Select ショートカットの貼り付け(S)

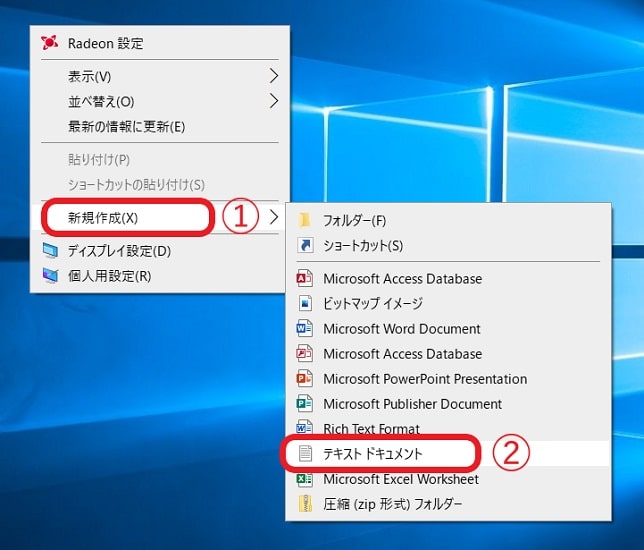160,185
